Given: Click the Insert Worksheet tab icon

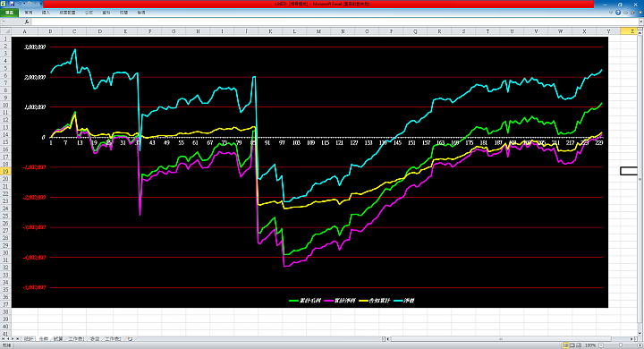Looking at the screenshot, I should (130, 339).
